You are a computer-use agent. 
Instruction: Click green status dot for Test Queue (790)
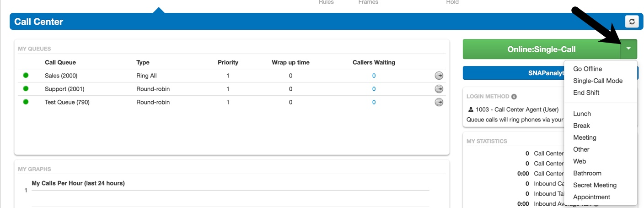click(x=26, y=102)
